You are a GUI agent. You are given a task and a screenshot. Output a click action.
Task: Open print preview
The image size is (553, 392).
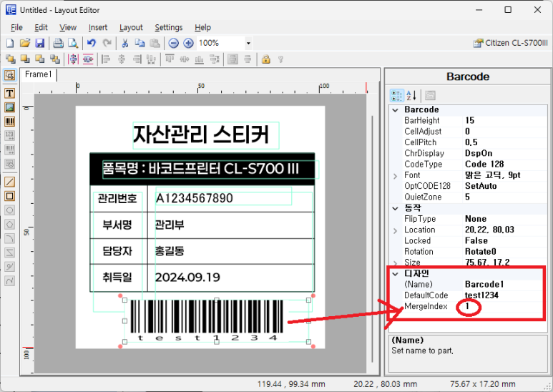tap(73, 44)
